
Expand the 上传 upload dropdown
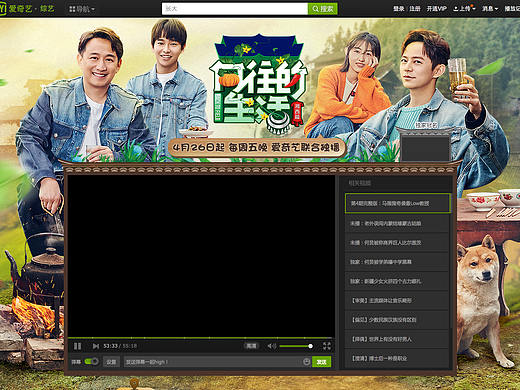pos(464,9)
